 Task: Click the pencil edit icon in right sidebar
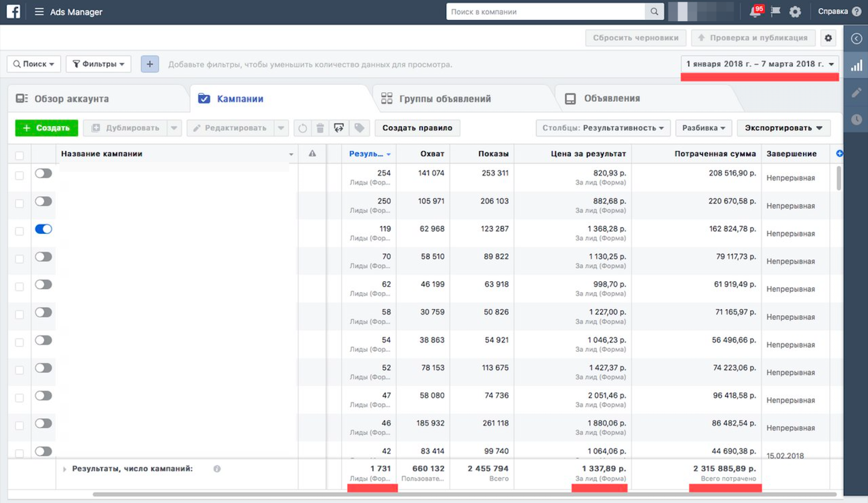click(x=856, y=93)
